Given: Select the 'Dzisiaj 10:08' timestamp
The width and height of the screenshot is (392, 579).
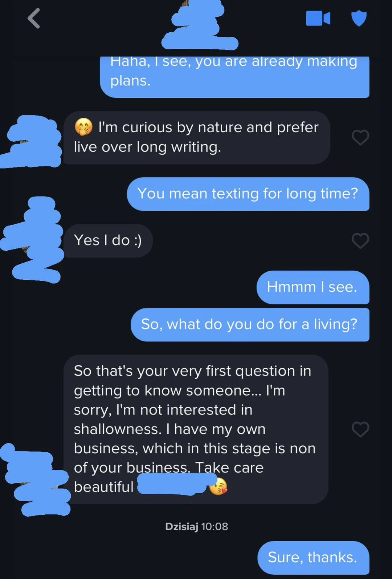Looking at the screenshot, I should (x=196, y=526).
